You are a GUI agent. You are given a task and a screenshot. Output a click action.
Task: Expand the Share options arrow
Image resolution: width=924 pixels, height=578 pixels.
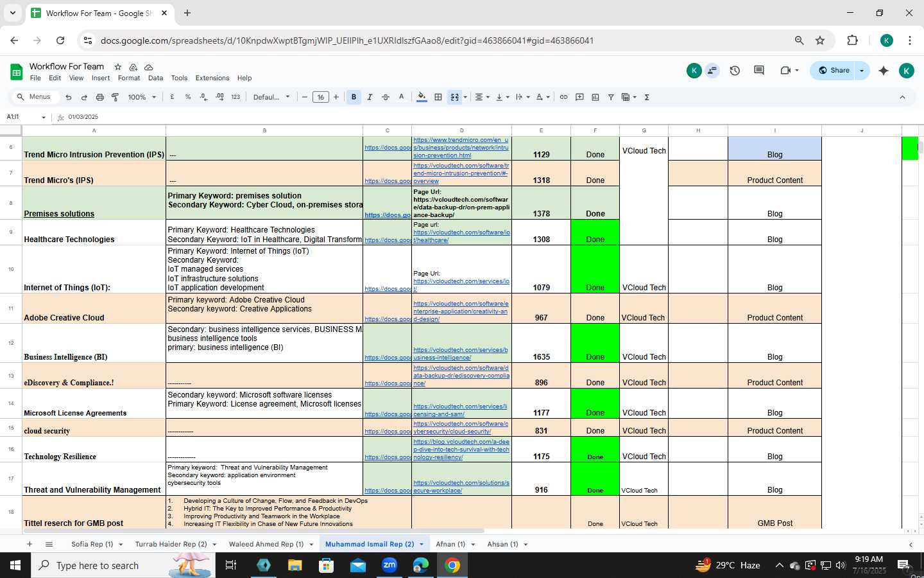click(862, 71)
